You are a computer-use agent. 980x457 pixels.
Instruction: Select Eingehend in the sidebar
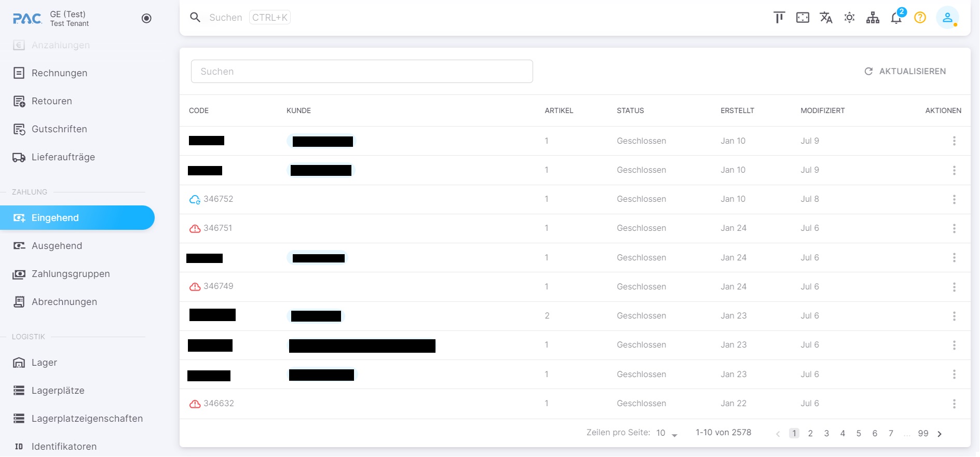77,218
